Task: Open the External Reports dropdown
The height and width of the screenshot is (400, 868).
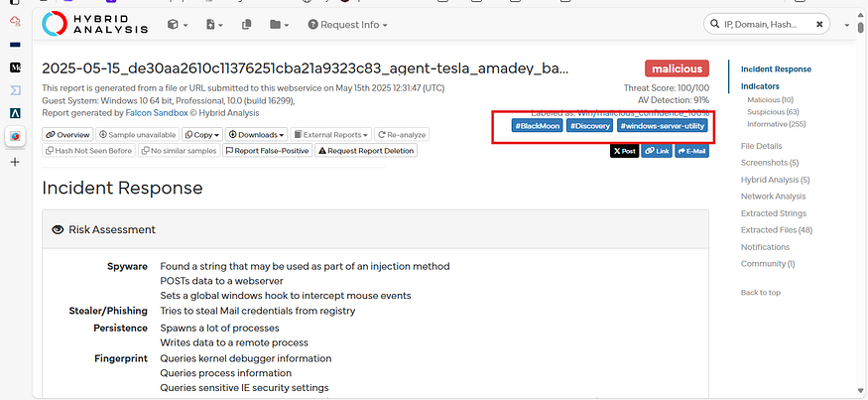Action: 331,135
